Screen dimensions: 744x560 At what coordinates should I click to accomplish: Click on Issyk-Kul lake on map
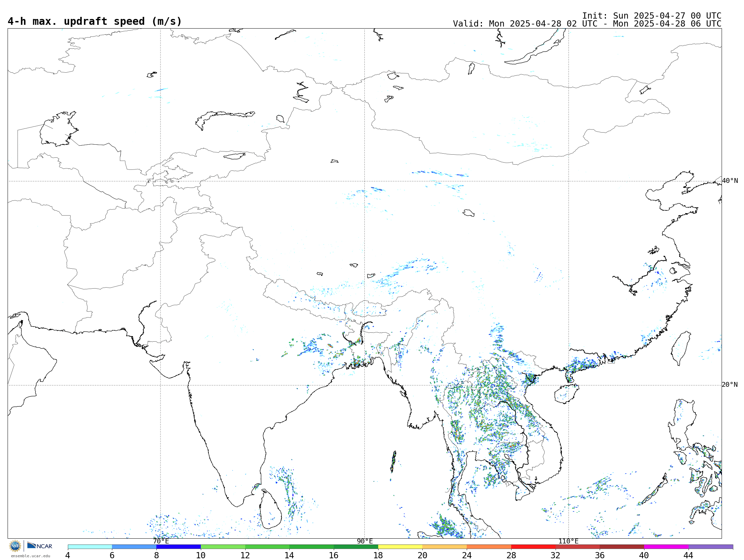(x=235, y=156)
